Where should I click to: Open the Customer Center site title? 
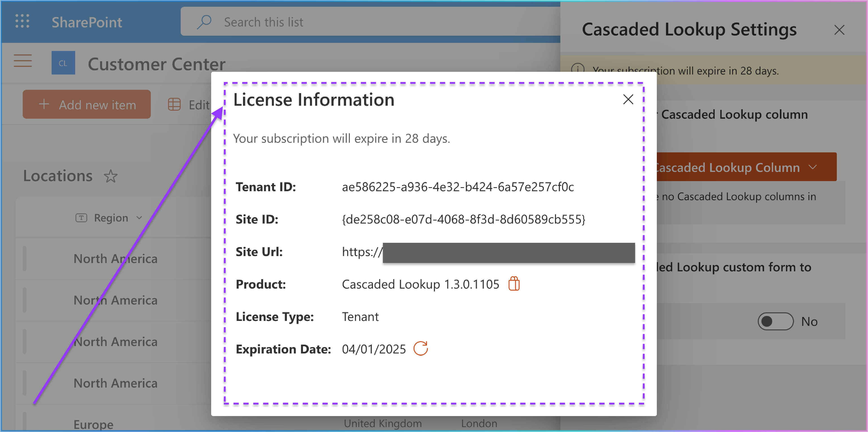pos(157,64)
